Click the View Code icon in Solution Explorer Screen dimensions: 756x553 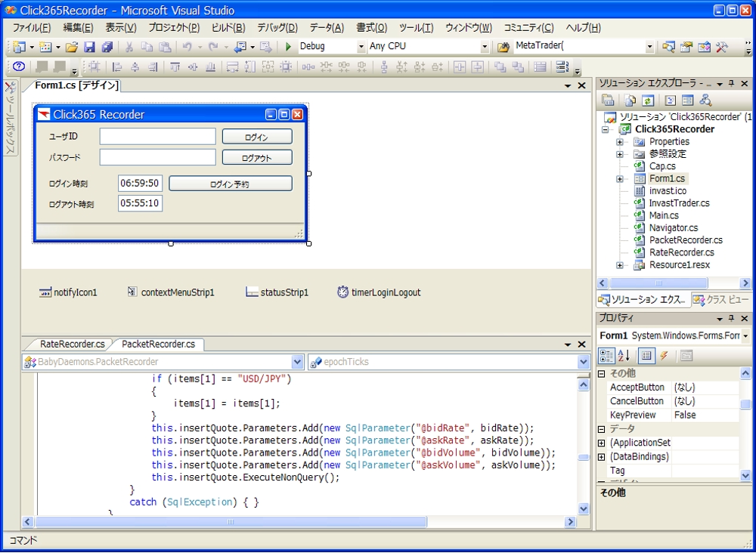click(x=670, y=100)
